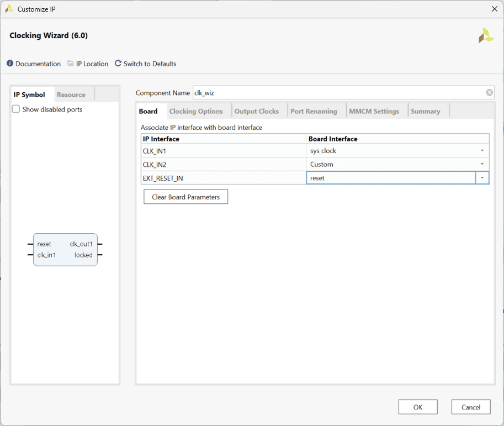Switch to the Clocking Options tab
504x426 pixels.
[196, 111]
